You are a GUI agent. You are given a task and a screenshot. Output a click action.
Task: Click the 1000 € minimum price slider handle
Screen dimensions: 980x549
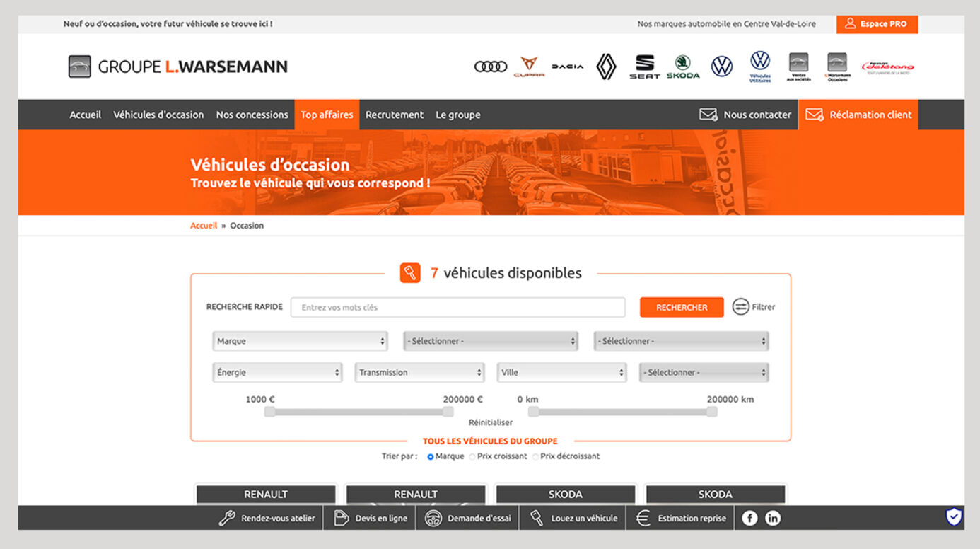[x=269, y=412]
